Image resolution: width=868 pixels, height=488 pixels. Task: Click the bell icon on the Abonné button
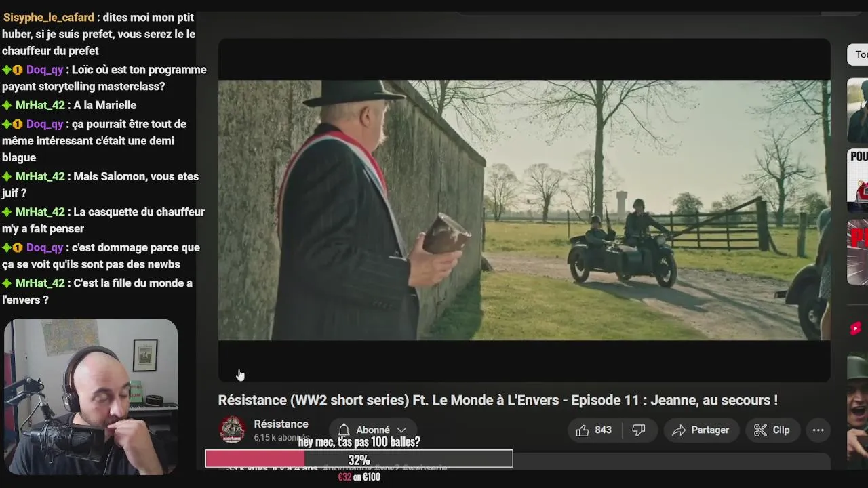coord(344,430)
